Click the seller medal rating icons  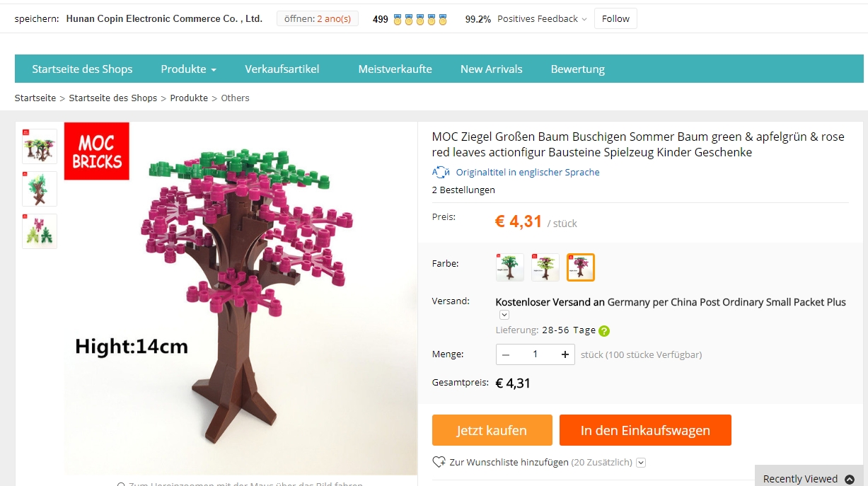click(421, 19)
